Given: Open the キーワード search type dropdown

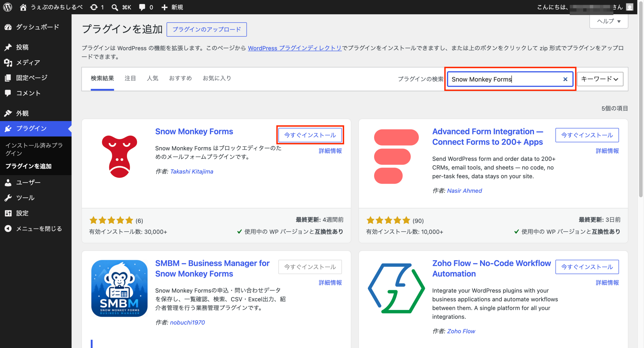Looking at the screenshot, I should 600,79.
